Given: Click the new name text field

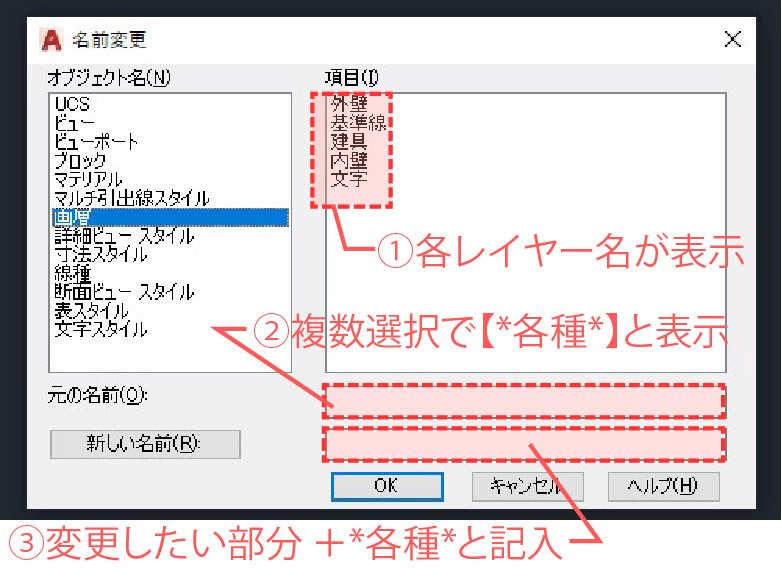Looking at the screenshot, I should (524, 444).
